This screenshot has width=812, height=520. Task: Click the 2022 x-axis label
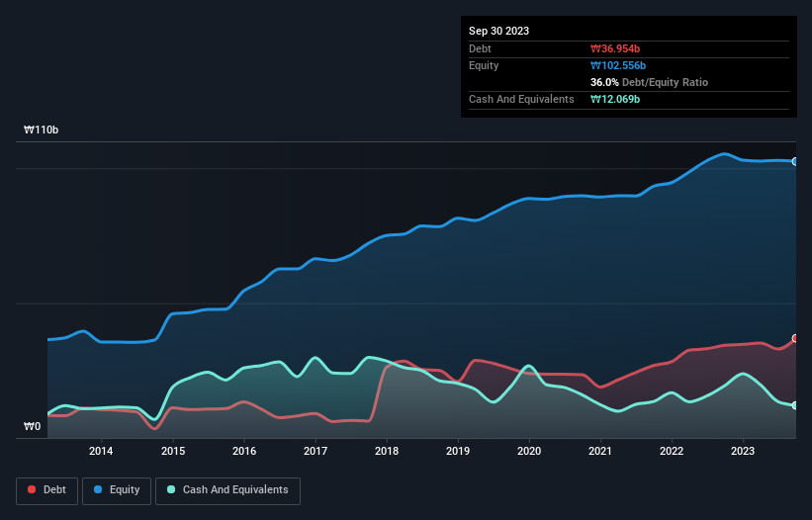[672, 451]
